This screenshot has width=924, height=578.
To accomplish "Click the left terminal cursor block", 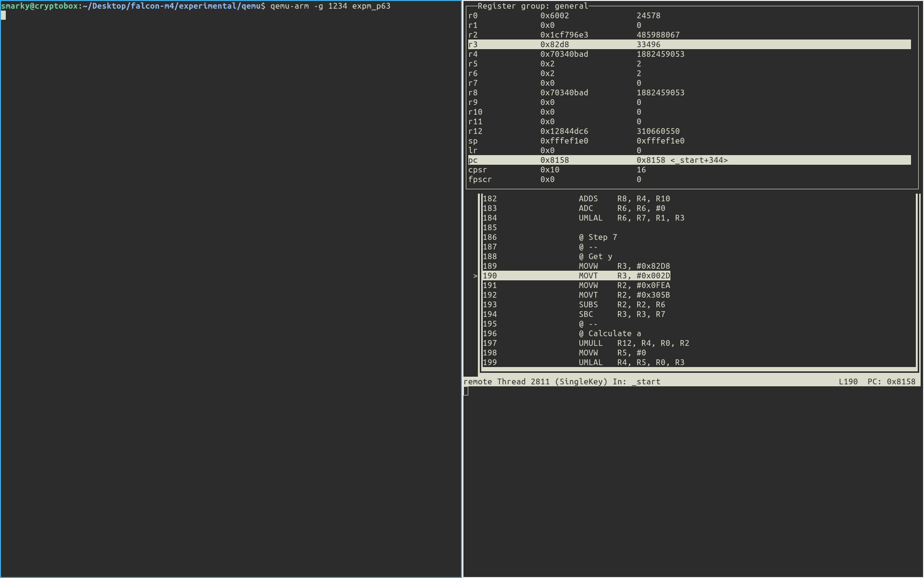I will (x=3, y=15).
